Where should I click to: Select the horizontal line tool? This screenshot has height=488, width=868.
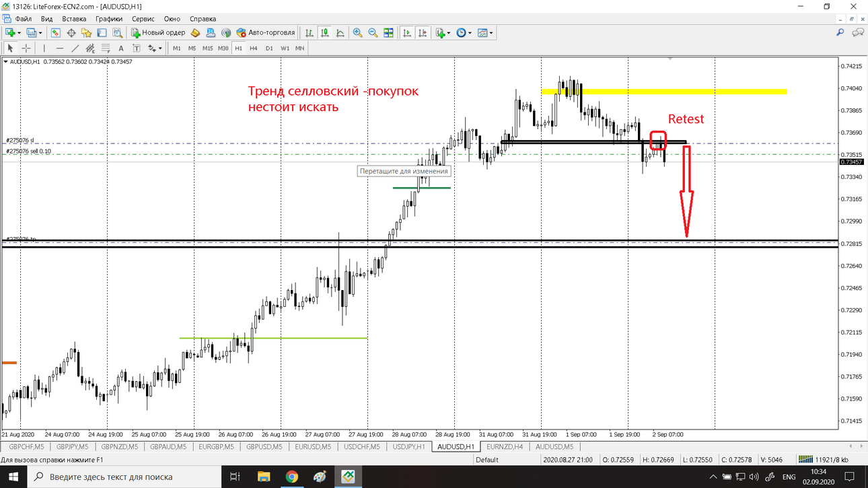(x=60, y=48)
